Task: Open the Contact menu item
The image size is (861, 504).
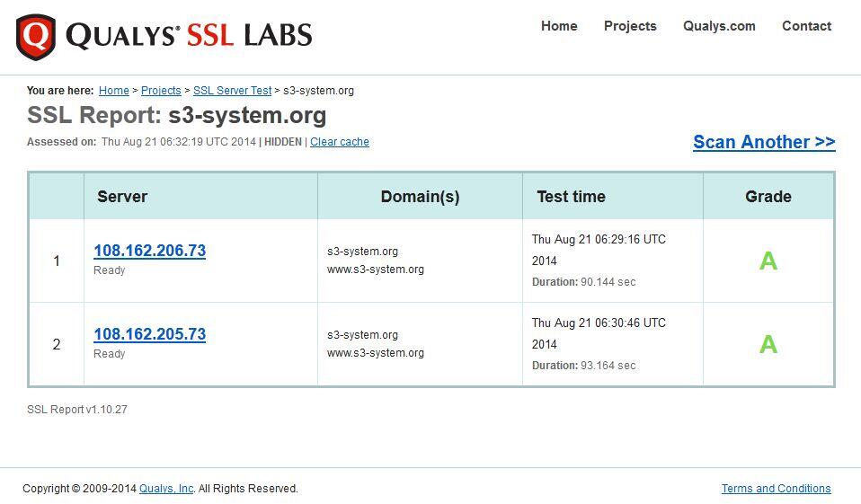Action: (x=807, y=26)
